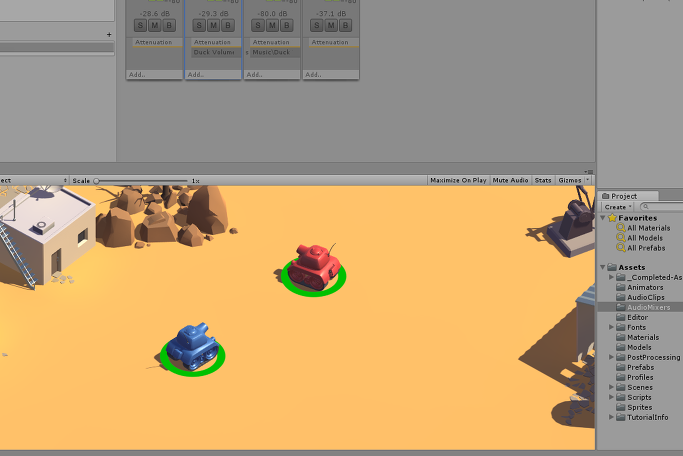
Task: Bypass effects on the -37.1 dB strip
Action: (x=345, y=26)
